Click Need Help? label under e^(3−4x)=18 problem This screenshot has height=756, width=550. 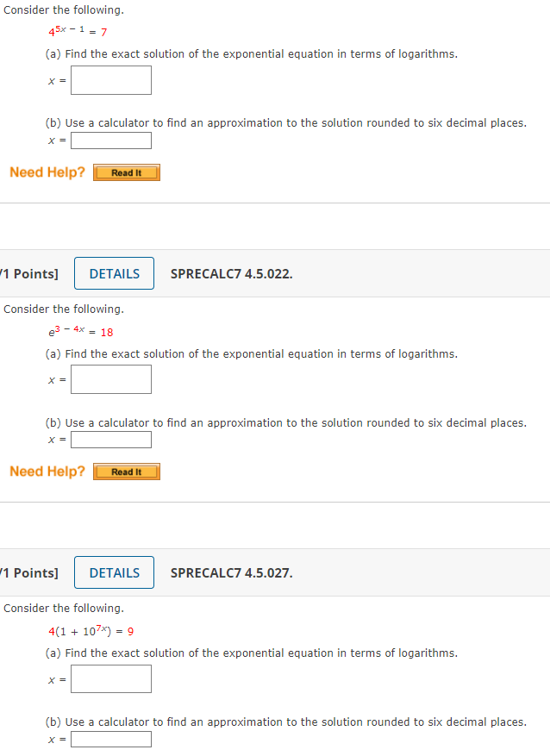coord(47,472)
